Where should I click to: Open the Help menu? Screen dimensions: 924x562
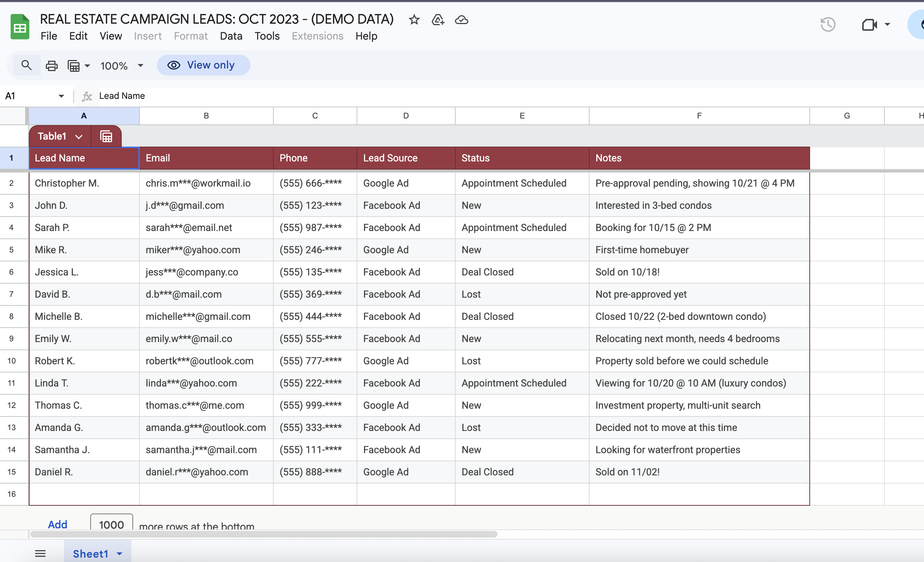pos(366,36)
